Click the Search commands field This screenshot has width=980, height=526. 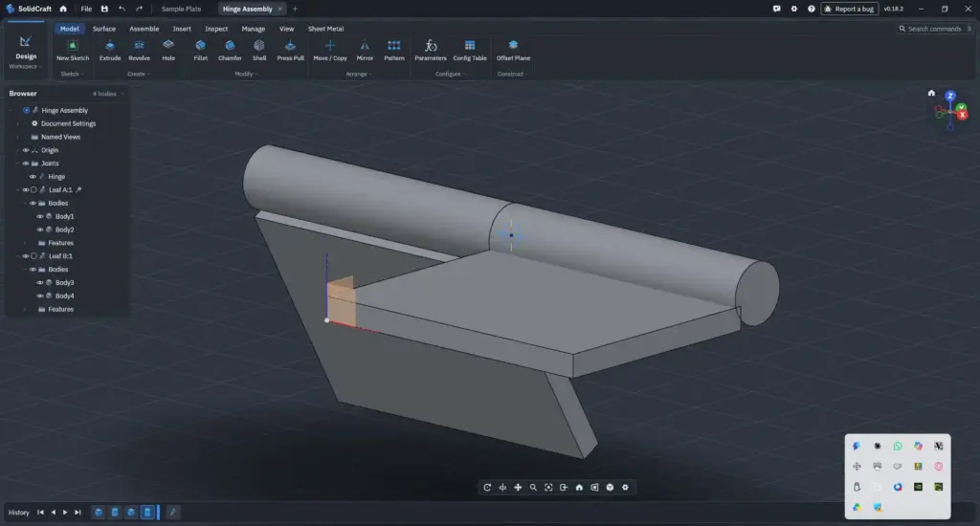[x=934, y=29]
